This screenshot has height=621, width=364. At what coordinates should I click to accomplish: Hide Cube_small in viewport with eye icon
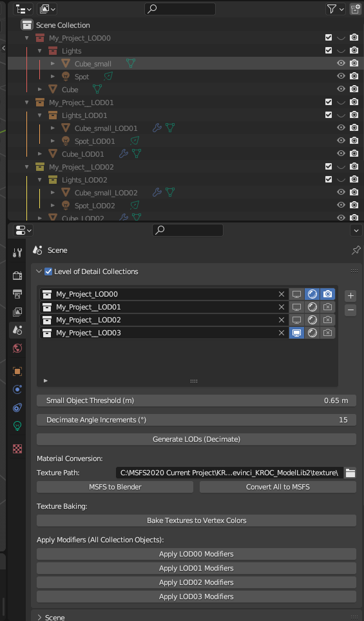(x=341, y=63)
